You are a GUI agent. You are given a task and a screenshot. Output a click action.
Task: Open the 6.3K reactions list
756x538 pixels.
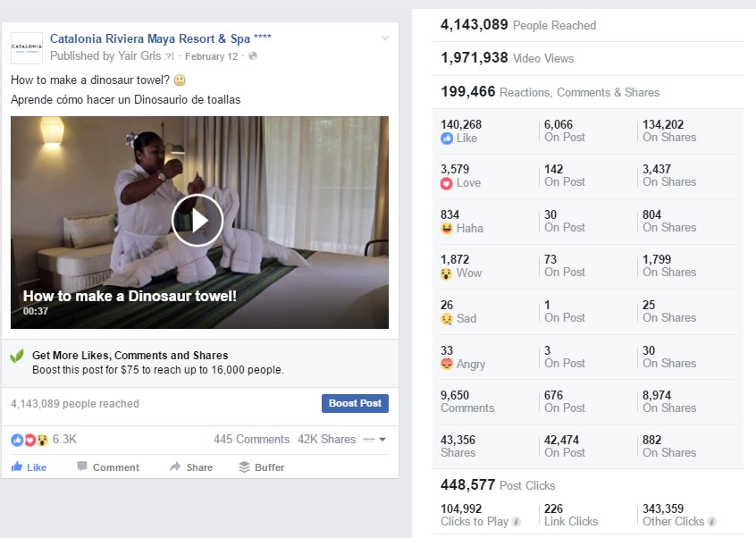[64, 439]
